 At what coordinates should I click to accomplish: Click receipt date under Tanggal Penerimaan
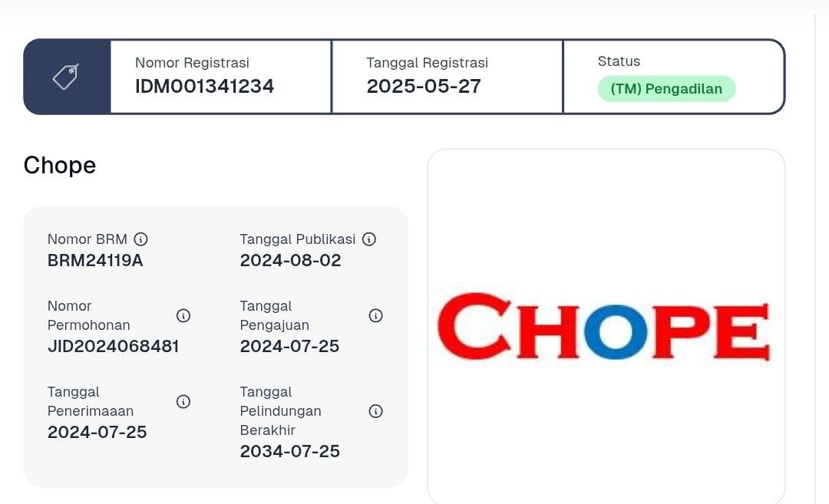97,432
